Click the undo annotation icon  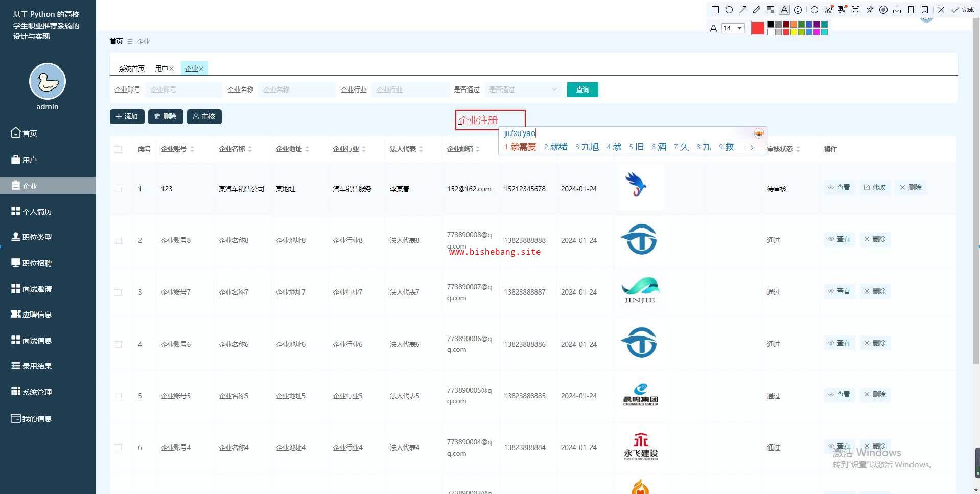[814, 10]
